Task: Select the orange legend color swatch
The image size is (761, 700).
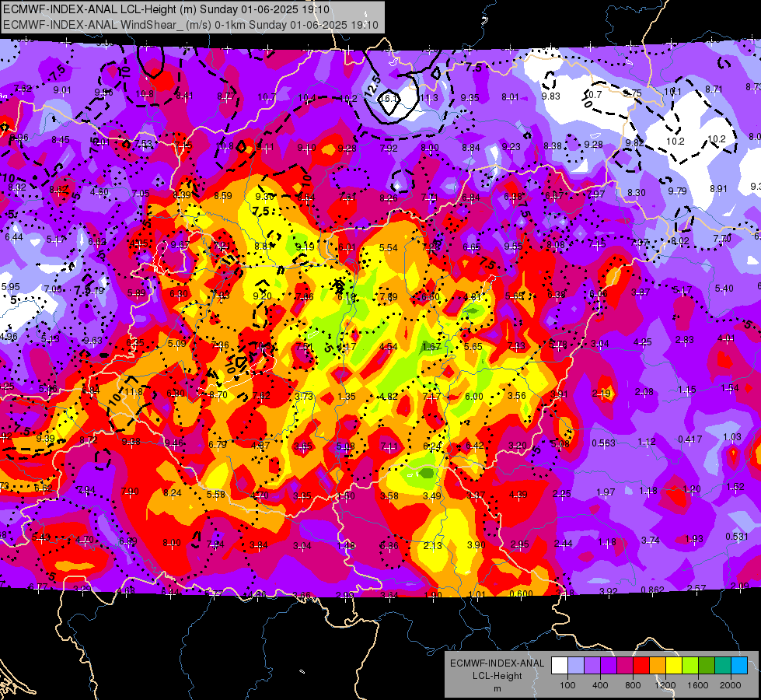Action: (658, 666)
